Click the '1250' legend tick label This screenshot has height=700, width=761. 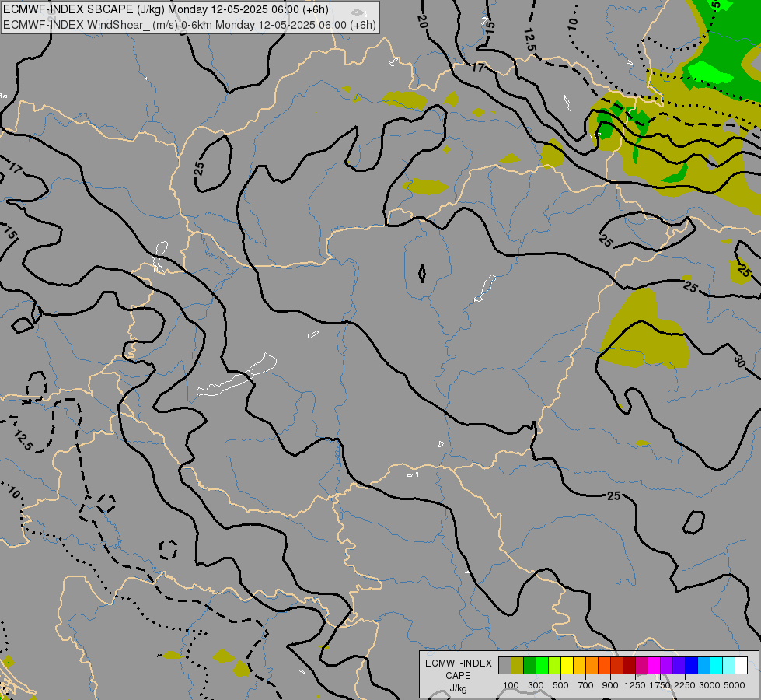pos(635,685)
